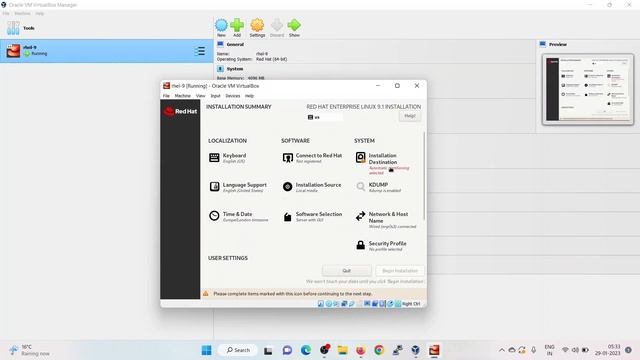This screenshot has height=360, width=640.
Task: Open the Machine menu in VirtualBox Manager
Action: coord(22,13)
